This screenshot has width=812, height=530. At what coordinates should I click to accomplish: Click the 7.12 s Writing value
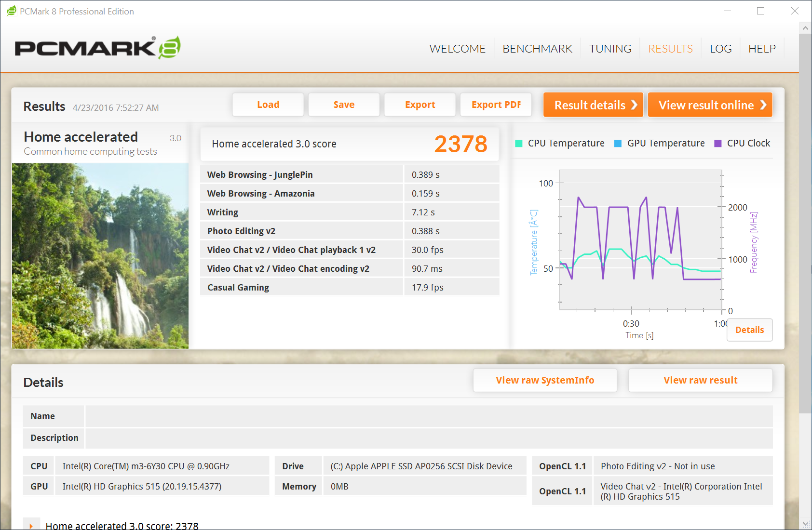click(x=423, y=212)
